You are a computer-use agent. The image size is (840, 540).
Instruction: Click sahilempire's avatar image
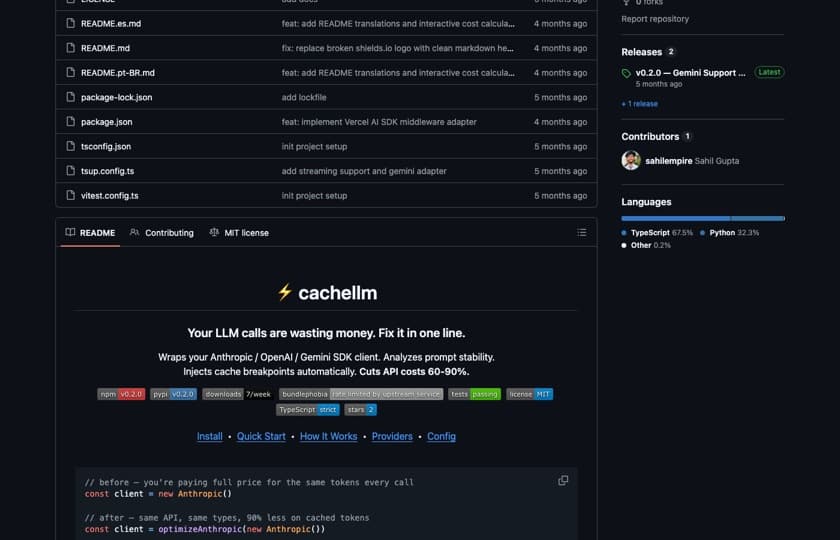631,160
